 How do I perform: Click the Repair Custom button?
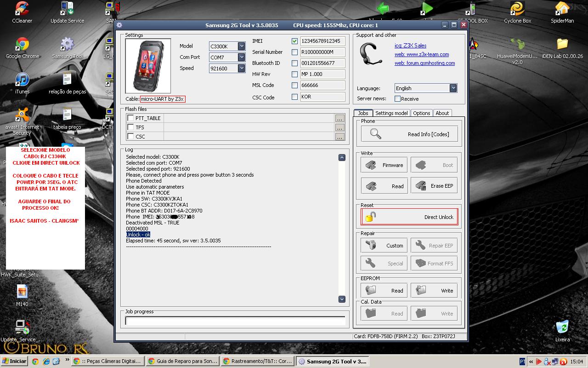click(x=384, y=245)
